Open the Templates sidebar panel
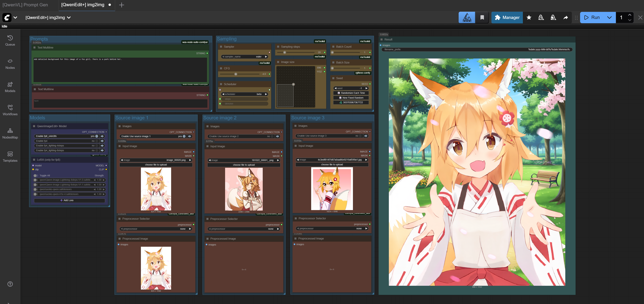The height and width of the screenshot is (304, 644). click(10, 157)
